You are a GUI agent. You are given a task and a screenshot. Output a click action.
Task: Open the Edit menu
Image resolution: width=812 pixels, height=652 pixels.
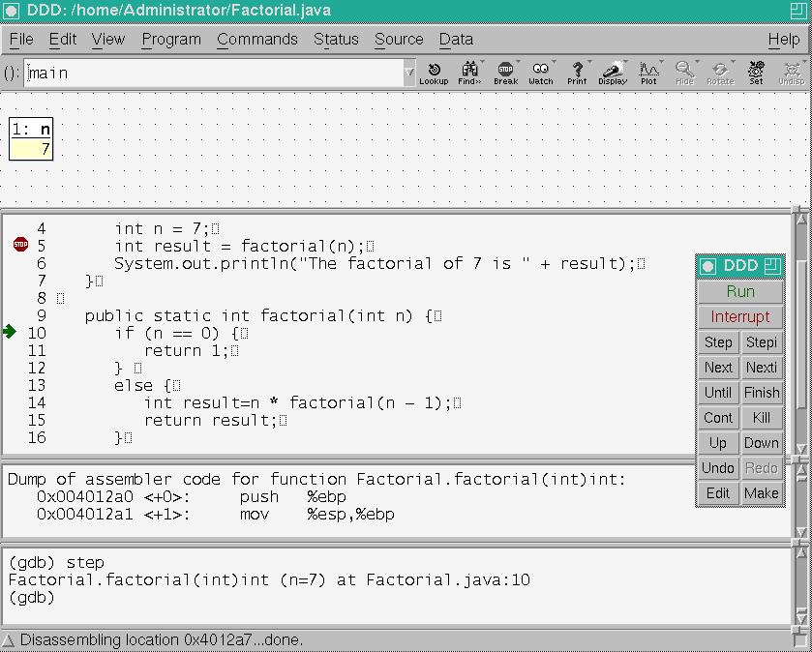click(x=63, y=40)
